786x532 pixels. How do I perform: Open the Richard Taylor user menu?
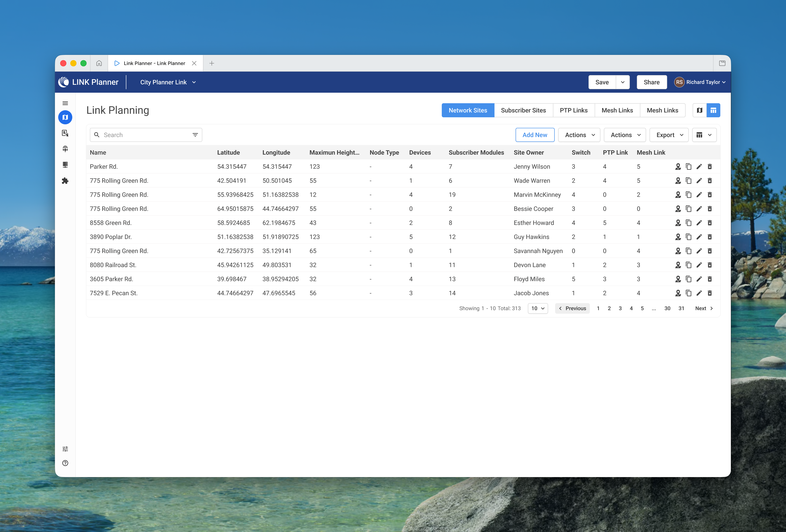point(699,82)
